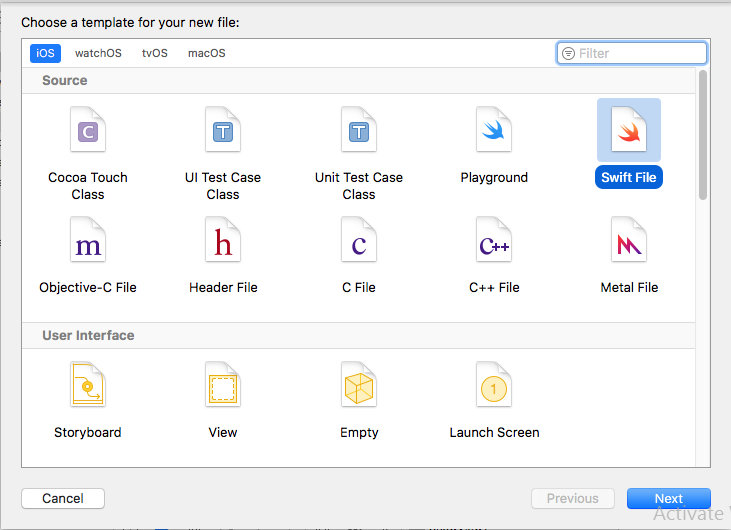Screen dimensions: 731x530
Task: Pick the C File template icon
Action: (359, 240)
